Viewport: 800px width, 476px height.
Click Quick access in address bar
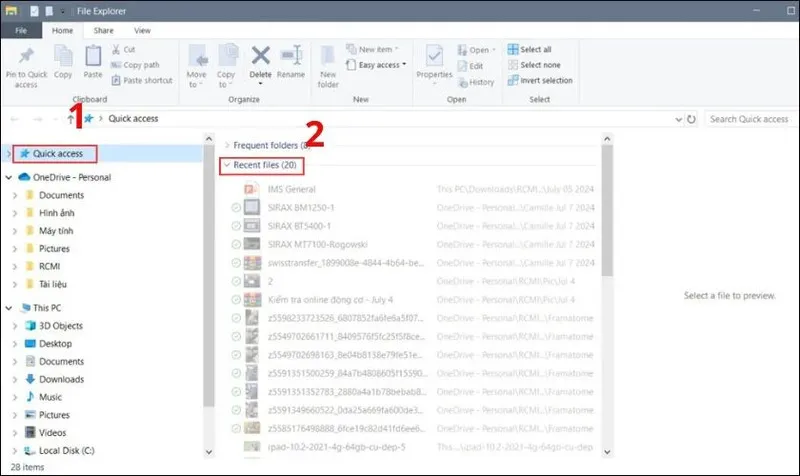[x=133, y=118]
